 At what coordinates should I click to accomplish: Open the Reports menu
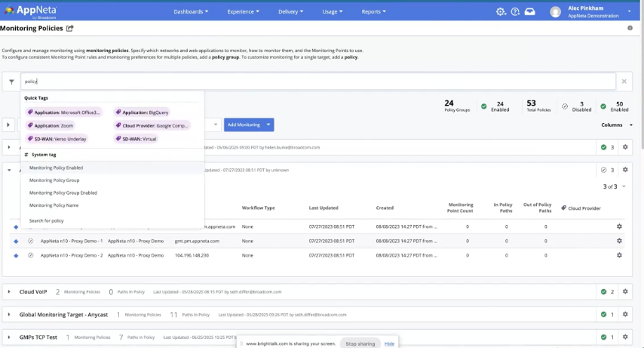[x=374, y=12]
